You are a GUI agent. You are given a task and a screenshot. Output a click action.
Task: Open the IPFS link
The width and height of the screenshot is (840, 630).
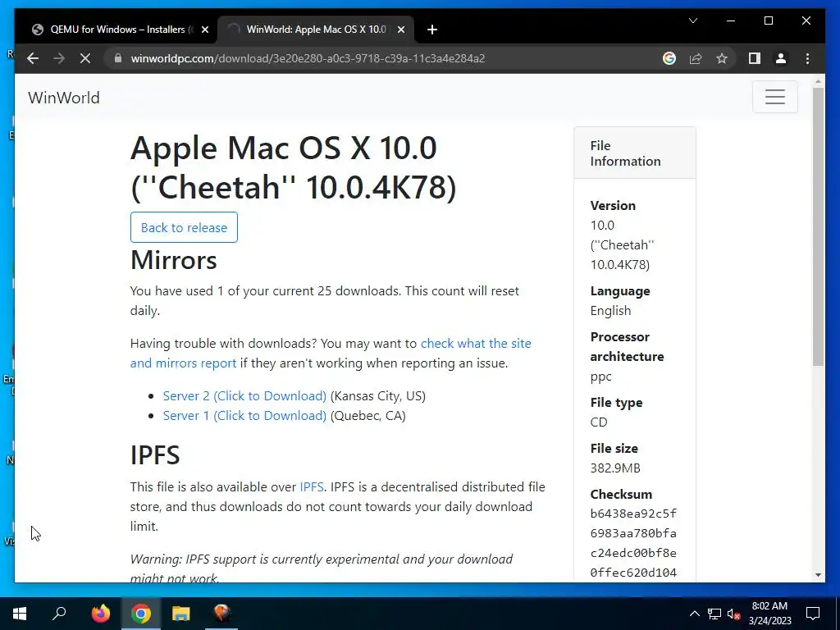pyautogui.click(x=311, y=487)
